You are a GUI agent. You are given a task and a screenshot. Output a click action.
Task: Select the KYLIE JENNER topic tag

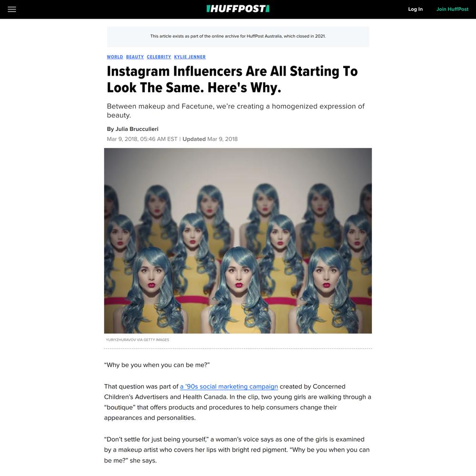click(190, 57)
